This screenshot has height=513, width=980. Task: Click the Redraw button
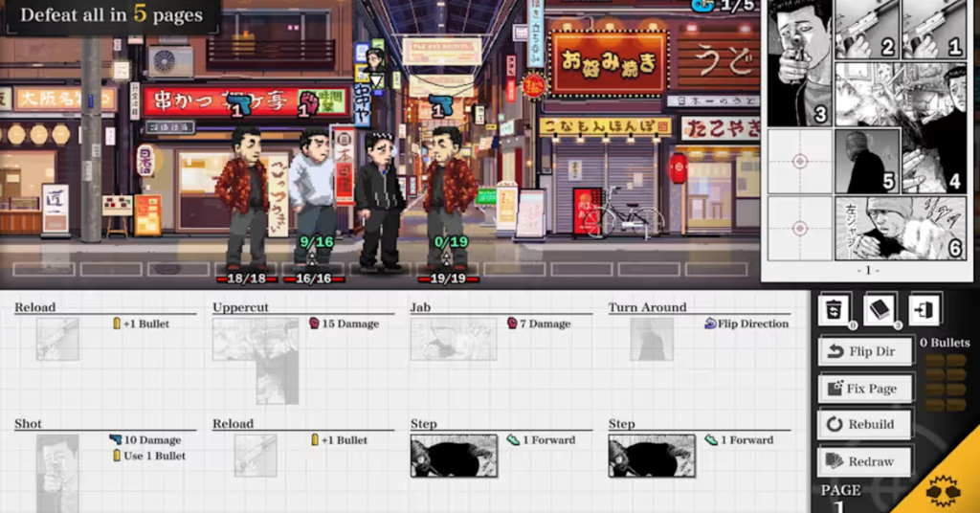(864, 461)
